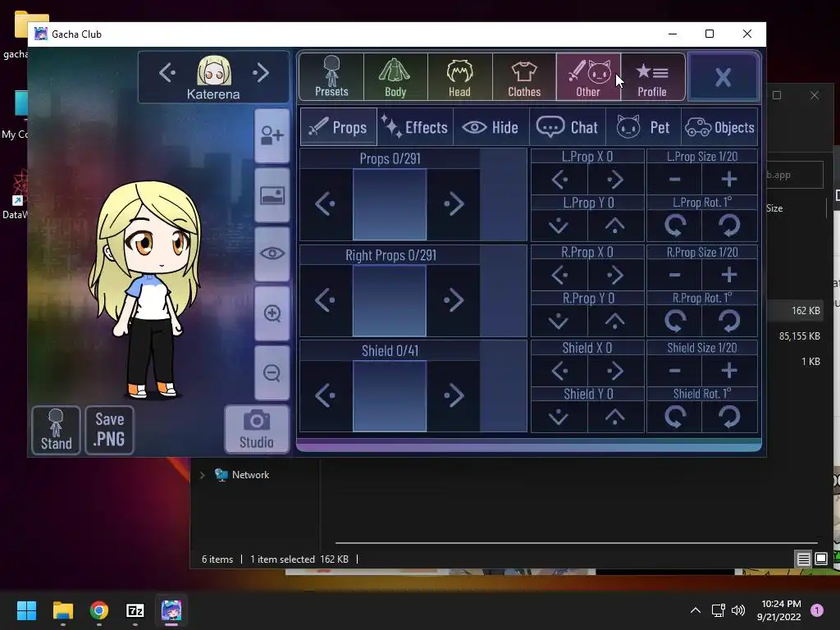The width and height of the screenshot is (840, 630).
Task: Move R.Prop Y up
Action: 615,321
